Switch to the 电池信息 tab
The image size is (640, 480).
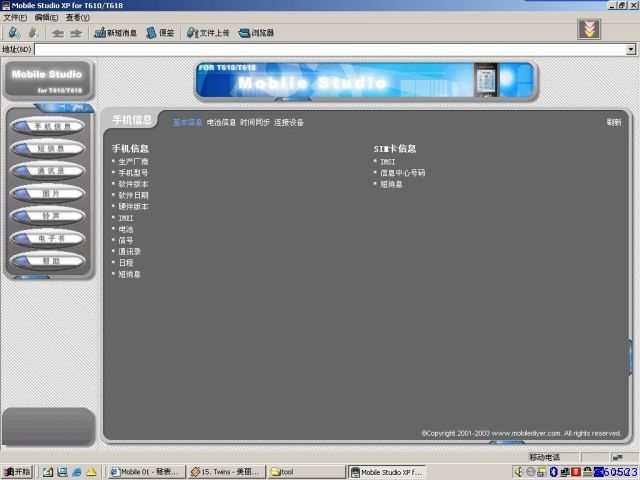point(221,122)
